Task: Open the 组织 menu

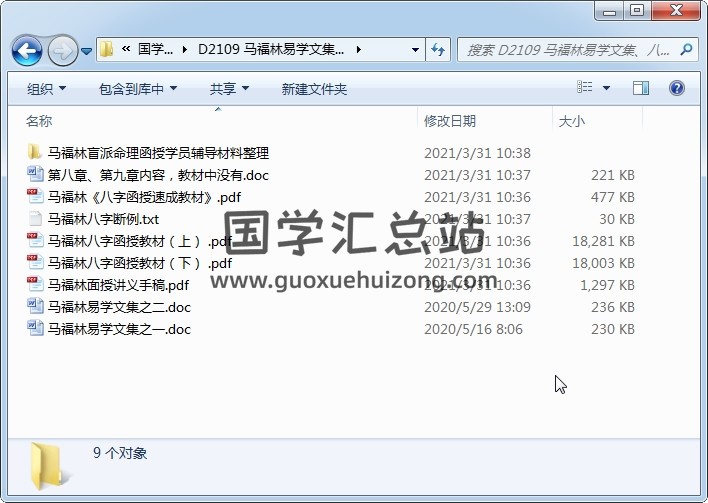Action: pyautogui.click(x=47, y=89)
